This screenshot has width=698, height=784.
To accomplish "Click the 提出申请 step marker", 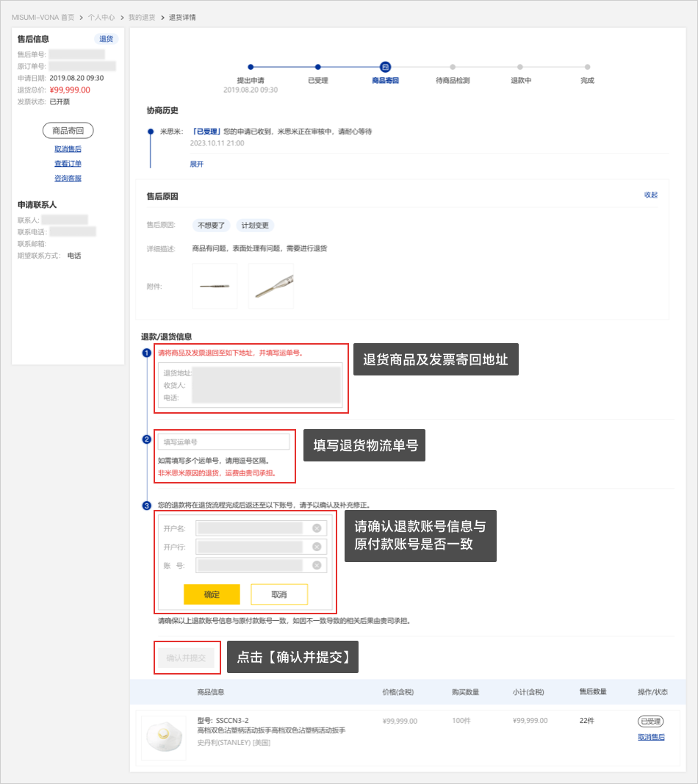I will click(x=251, y=67).
